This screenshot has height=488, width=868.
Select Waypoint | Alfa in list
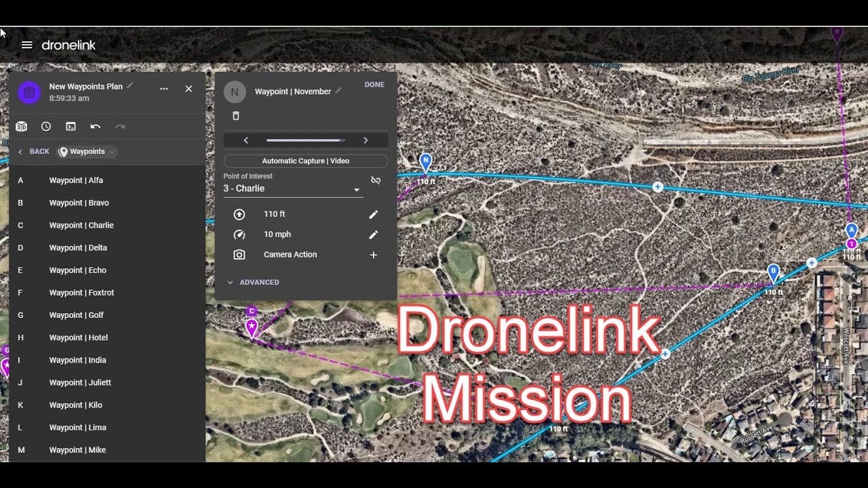pyautogui.click(x=107, y=180)
